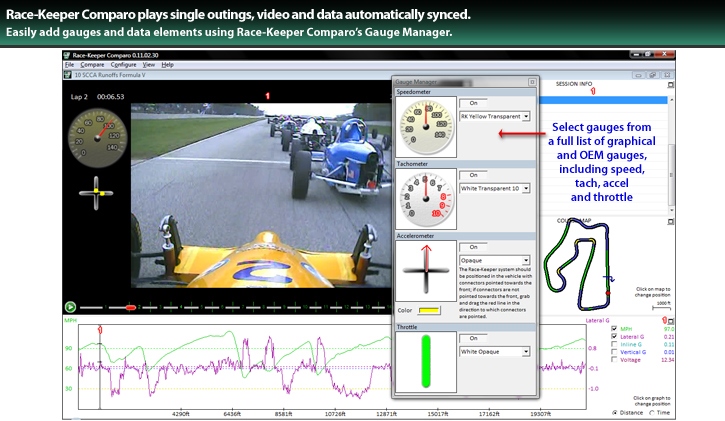The height and width of the screenshot is (421, 725).
Task: Open the Compare menu
Action: point(91,64)
